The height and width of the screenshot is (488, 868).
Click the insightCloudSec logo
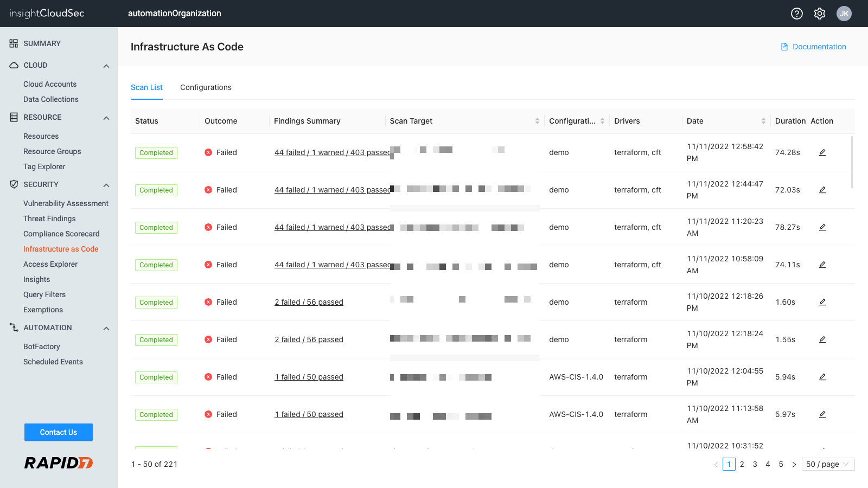click(47, 14)
